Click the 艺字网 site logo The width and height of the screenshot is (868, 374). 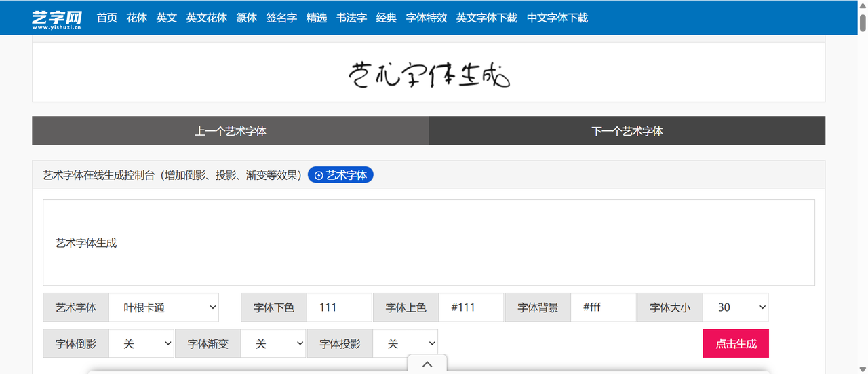coord(56,18)
